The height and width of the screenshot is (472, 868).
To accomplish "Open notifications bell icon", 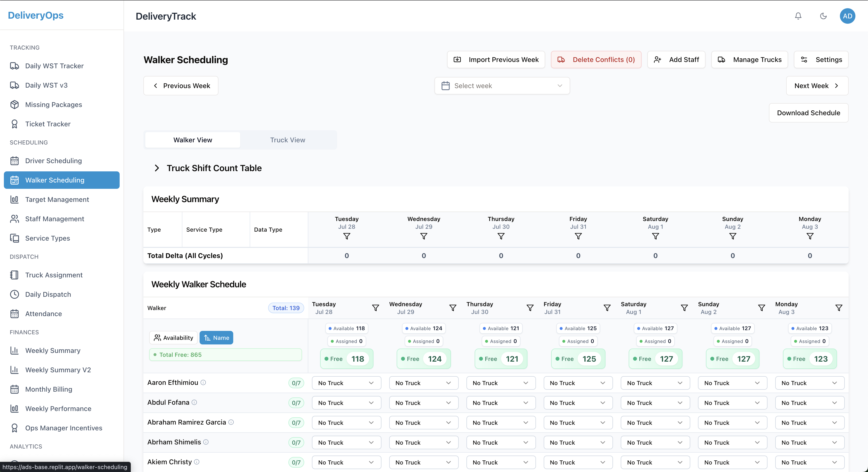I will click(798, 16).
